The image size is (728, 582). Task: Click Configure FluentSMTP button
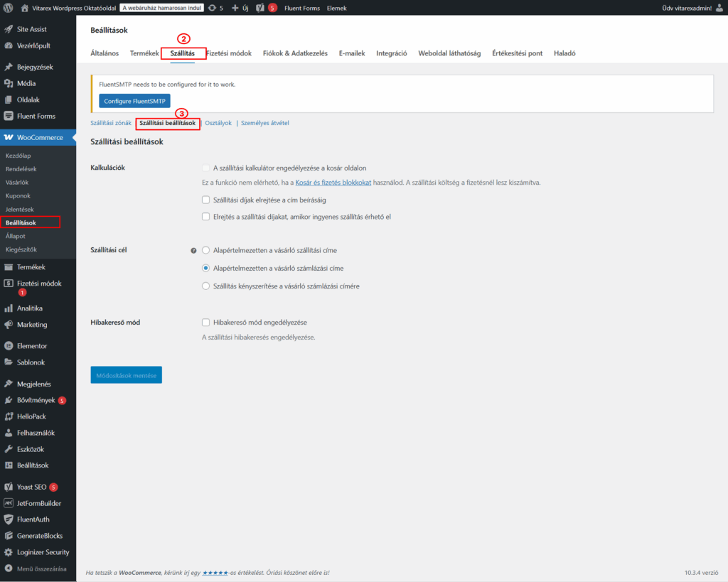click(x=134, y=101)
